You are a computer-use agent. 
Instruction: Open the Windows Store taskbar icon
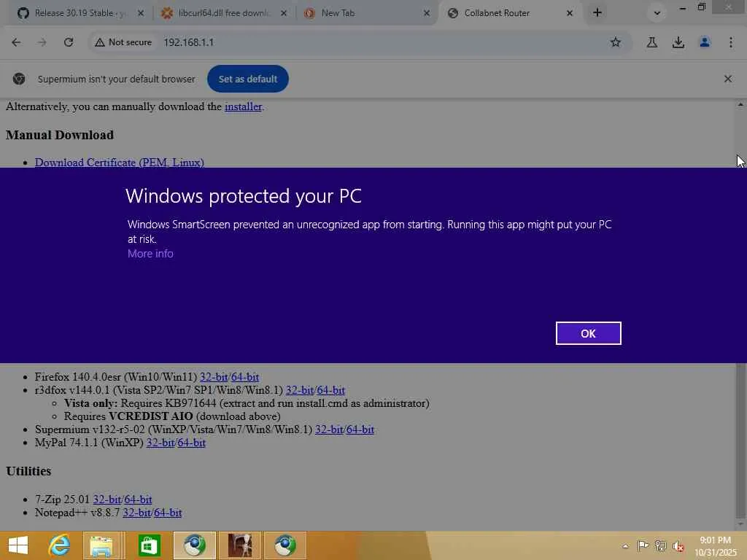(149, 545)
